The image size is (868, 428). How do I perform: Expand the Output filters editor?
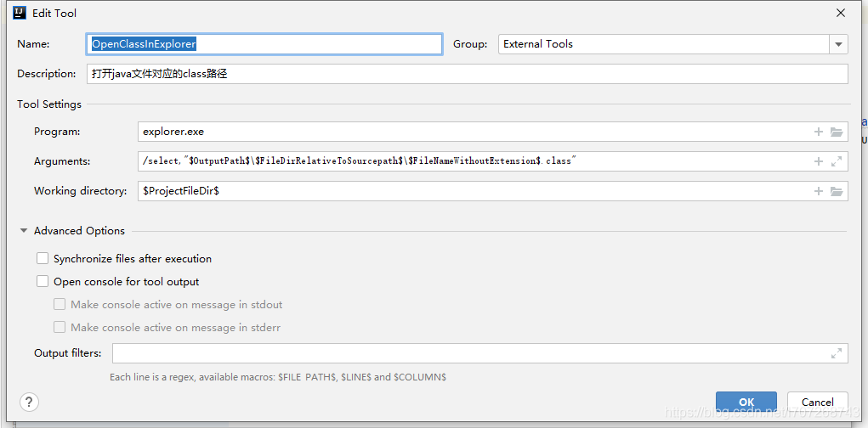pyautogui.click(x=837, y=353)
